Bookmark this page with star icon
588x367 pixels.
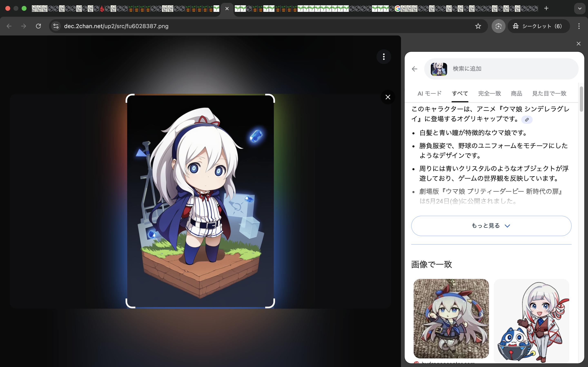pyautogui.click(x=478, y=26)
